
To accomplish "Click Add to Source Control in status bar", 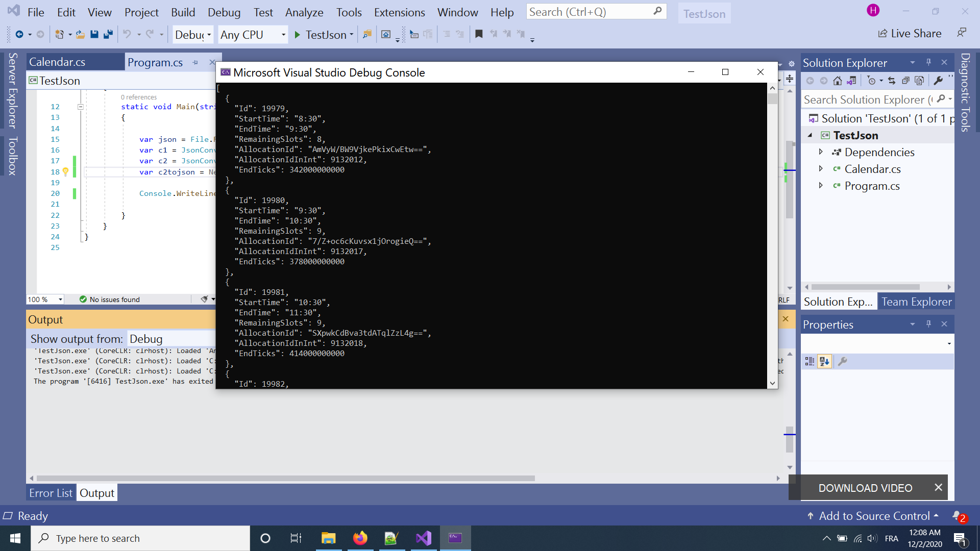I will (873, 516).
